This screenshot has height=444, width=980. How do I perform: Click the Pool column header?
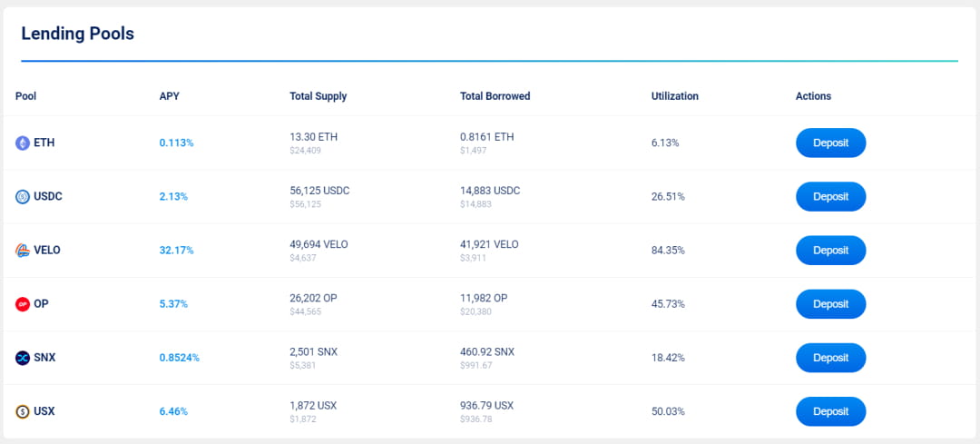coord(25,96)
